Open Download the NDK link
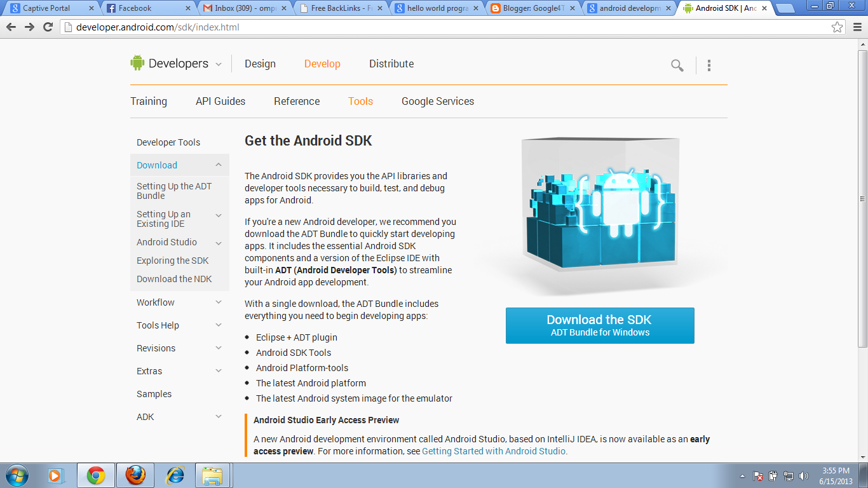 click(174, 279)
